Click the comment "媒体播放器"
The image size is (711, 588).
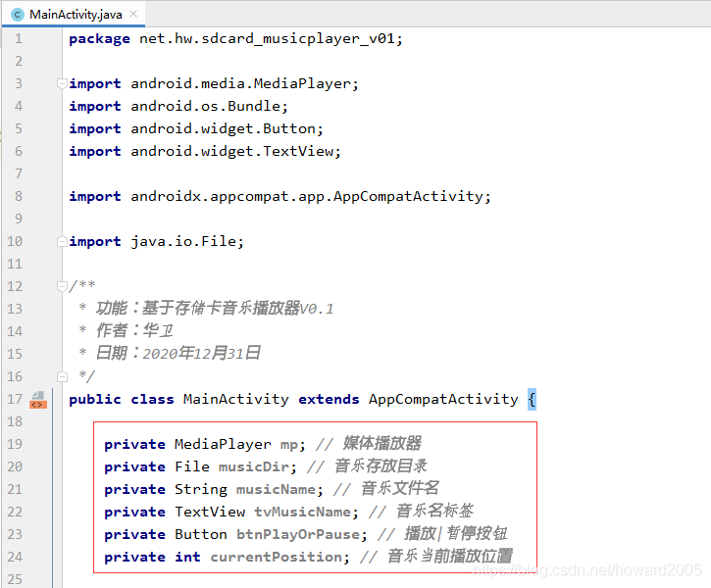click(381, 444)
